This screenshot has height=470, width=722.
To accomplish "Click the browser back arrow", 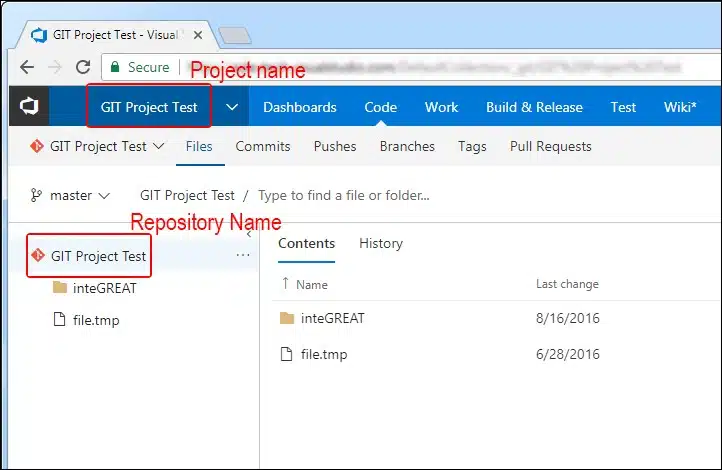I will pos(27,67).
